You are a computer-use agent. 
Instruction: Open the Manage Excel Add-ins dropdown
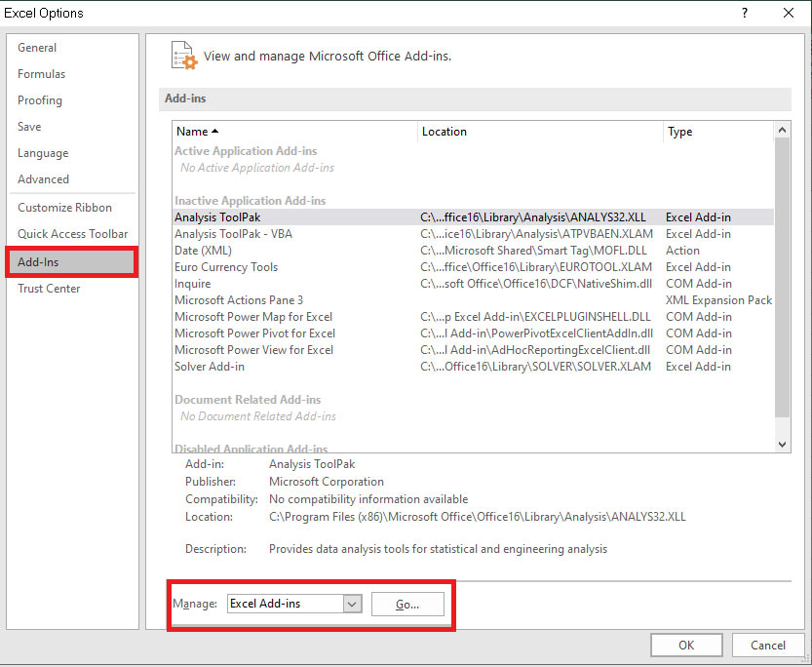pyautogui.click(x=354, y=603)
